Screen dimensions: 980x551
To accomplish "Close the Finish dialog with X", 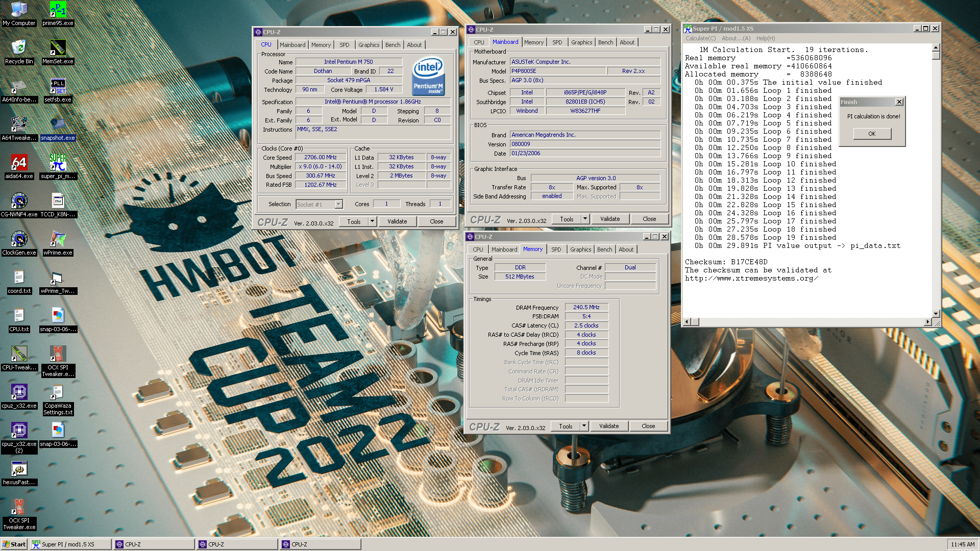I will 899,102.
